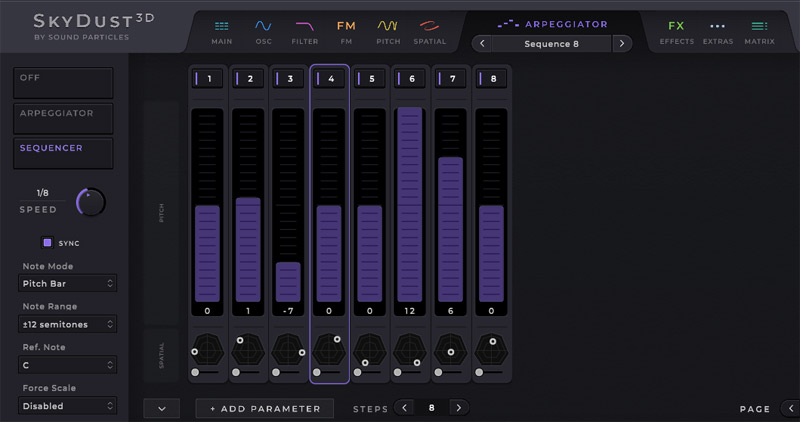Screen dimensions: 800x422
Task: Toggle step 1 on/off button
Action: (x=209, y=78)
